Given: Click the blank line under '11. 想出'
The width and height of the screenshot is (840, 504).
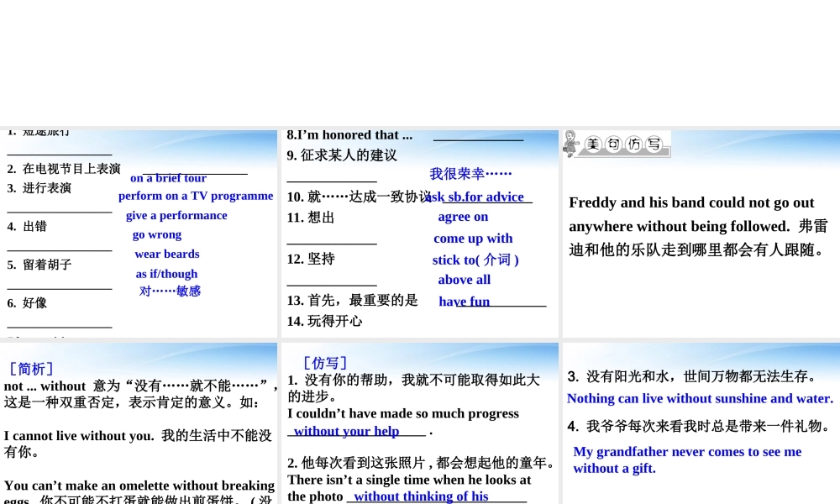Looking at the screenshot, I should [x=332, y=244].
